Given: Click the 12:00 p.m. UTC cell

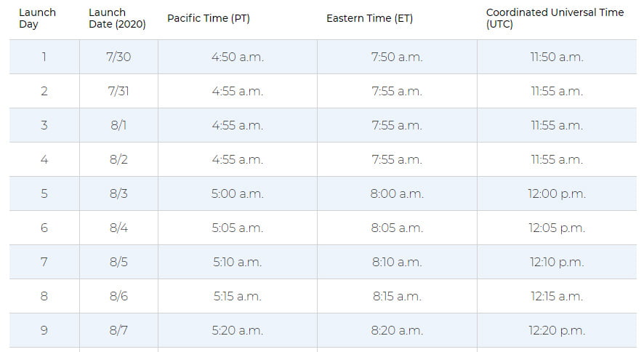Looking at the screenshot, I should (x=556, y=193).
